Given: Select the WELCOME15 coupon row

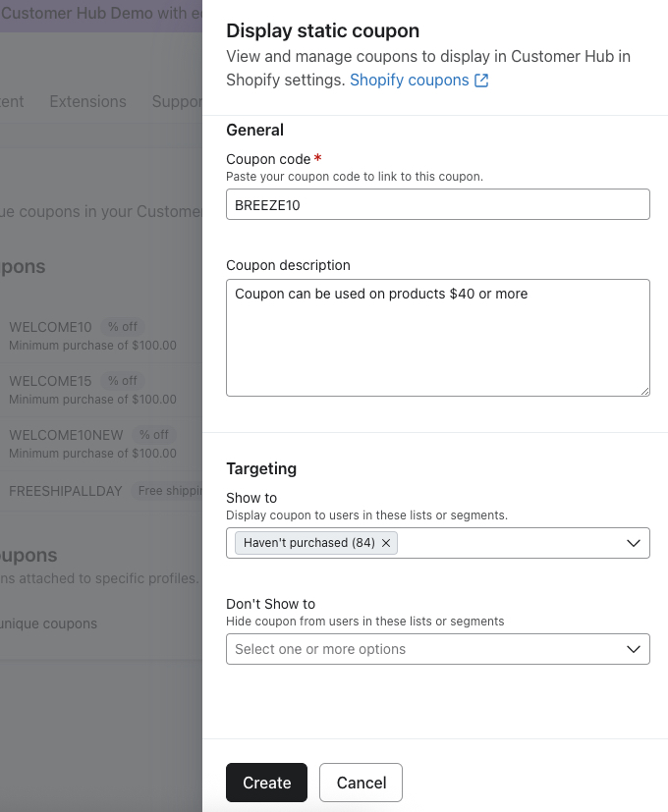Looking at the screenshot, I should (x=50, y=381).
